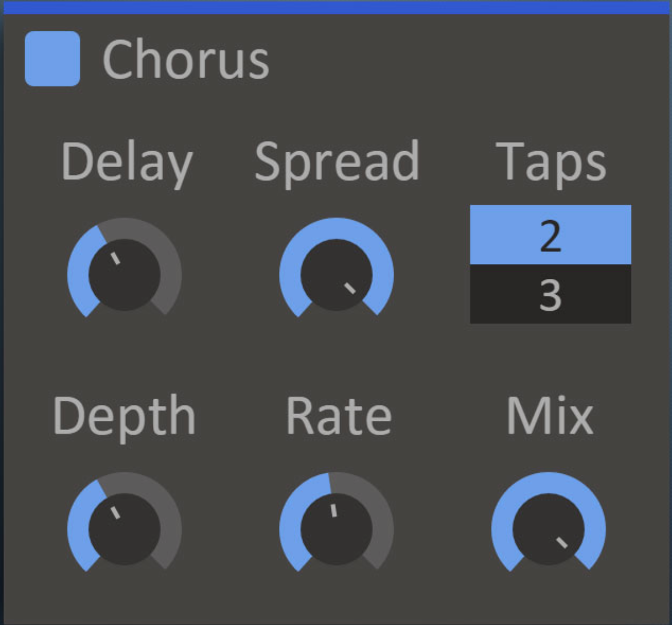Click the Depth parameter label
The height and width of the screenshot is (625, 672).
(x=123, y=416)
